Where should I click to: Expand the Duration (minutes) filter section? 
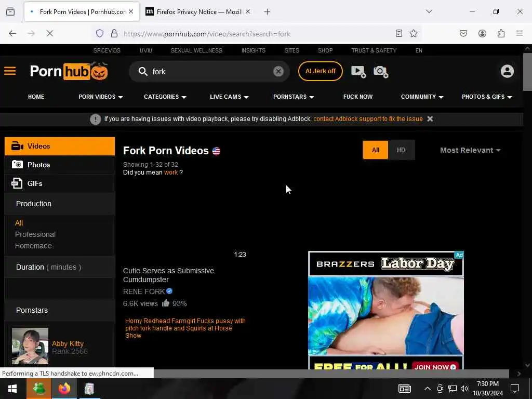tap(60, 267)
